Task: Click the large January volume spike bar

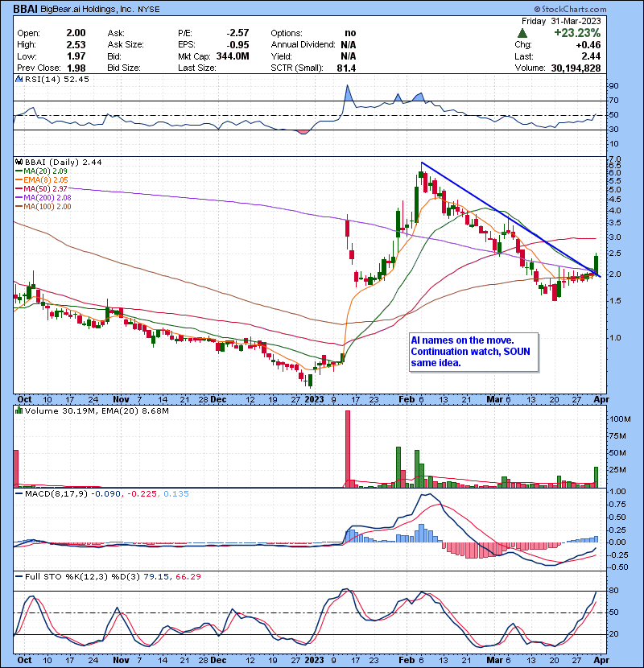Action: (348, 449)
